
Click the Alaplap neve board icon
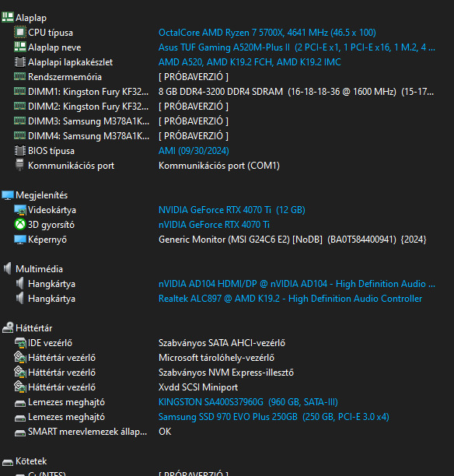20,47
